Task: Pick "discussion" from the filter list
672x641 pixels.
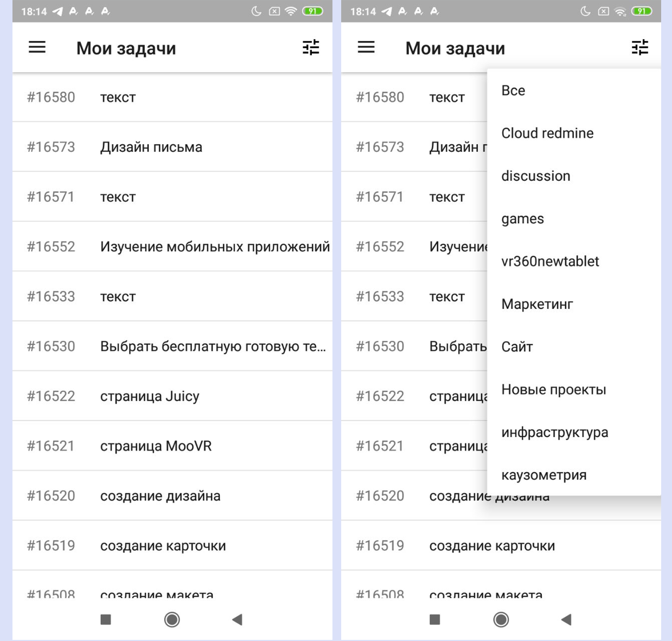Action: coord(535,176)
